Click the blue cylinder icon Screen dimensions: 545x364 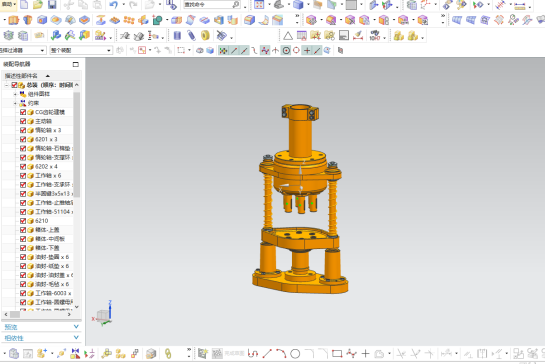[177, 35]
